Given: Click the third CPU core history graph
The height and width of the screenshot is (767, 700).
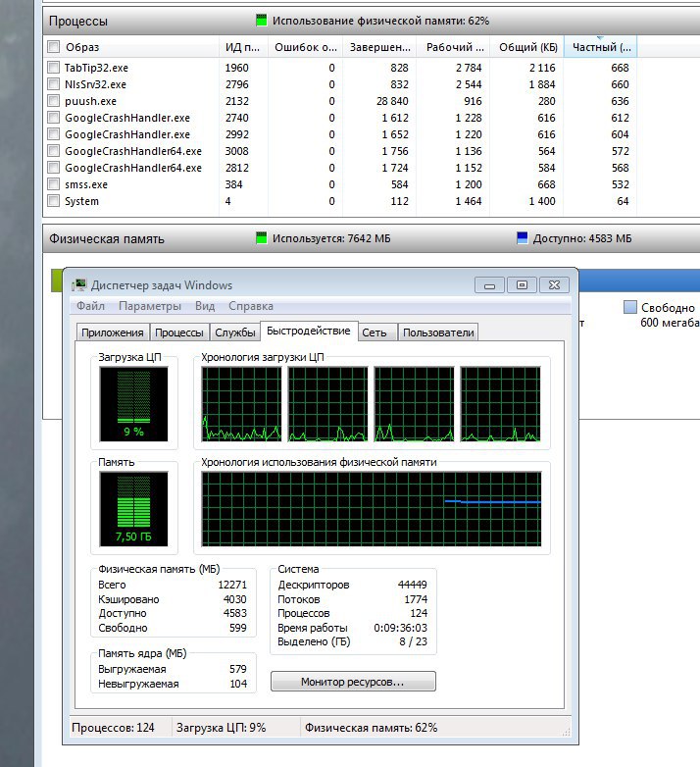Looking at the screenshot, I should coord(414,404).
